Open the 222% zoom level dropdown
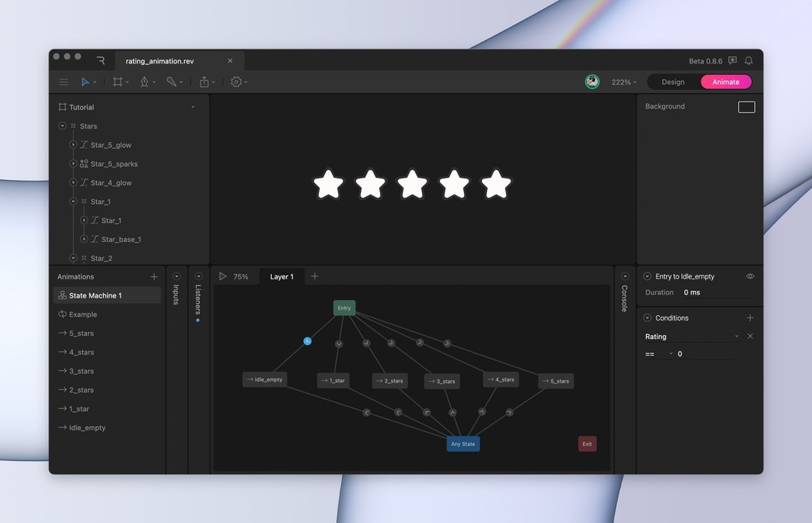 click(x=623, y=82)
